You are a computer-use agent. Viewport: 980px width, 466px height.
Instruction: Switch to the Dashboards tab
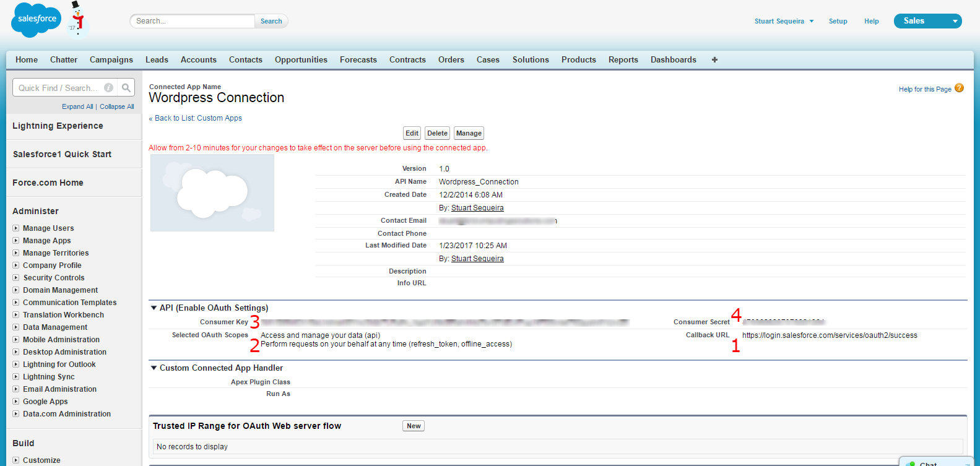pyautogui.click(x=673, y=60)
